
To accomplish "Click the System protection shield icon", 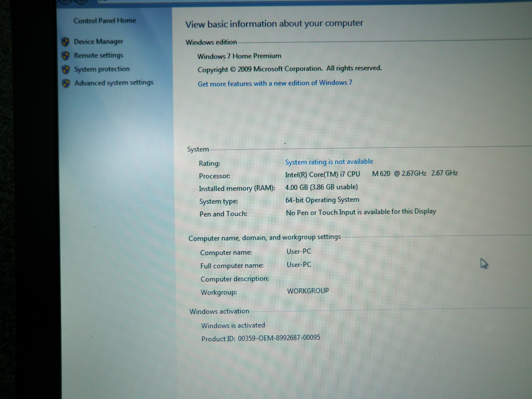I will (x=66, y=69).
